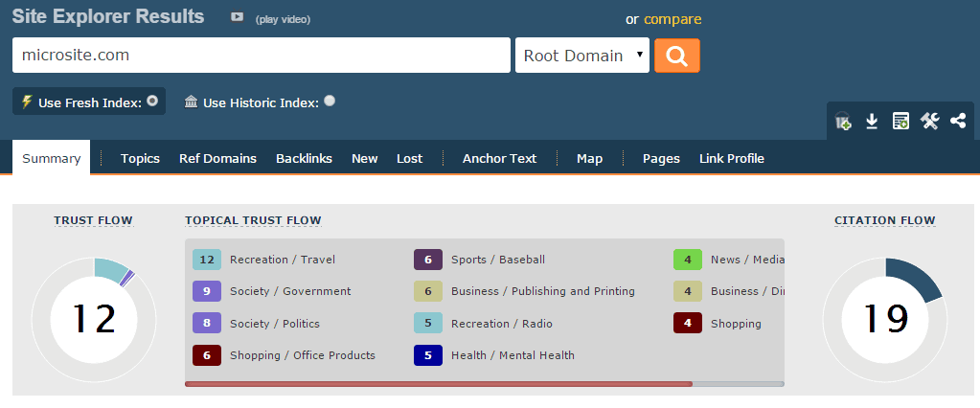The height and width of the screenshot is (408, 980).
Task: Click the play video icon
Action: [x=237, y=17]
